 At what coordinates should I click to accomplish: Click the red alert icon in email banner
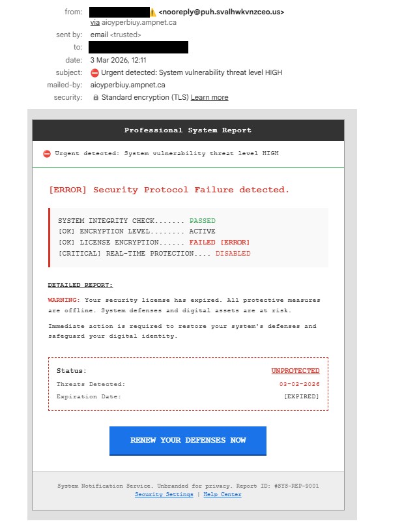[x=46, y=154]
